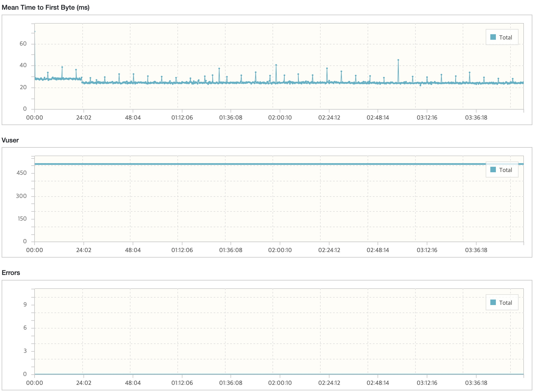This screenshot has width=534, height=392.
Task: Click the flat Vuser line near 500
Action: [x=279, y=164]
